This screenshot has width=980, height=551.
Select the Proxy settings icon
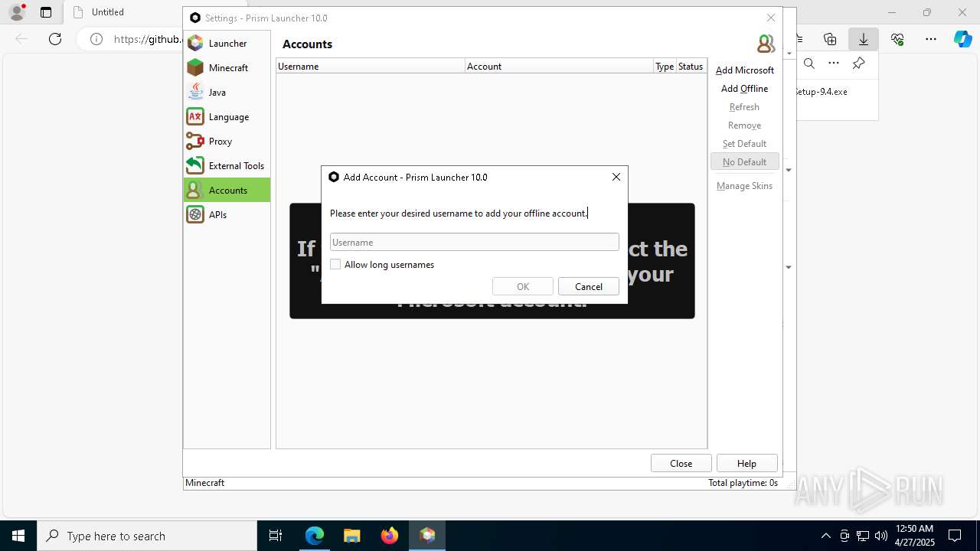point(195,141)
